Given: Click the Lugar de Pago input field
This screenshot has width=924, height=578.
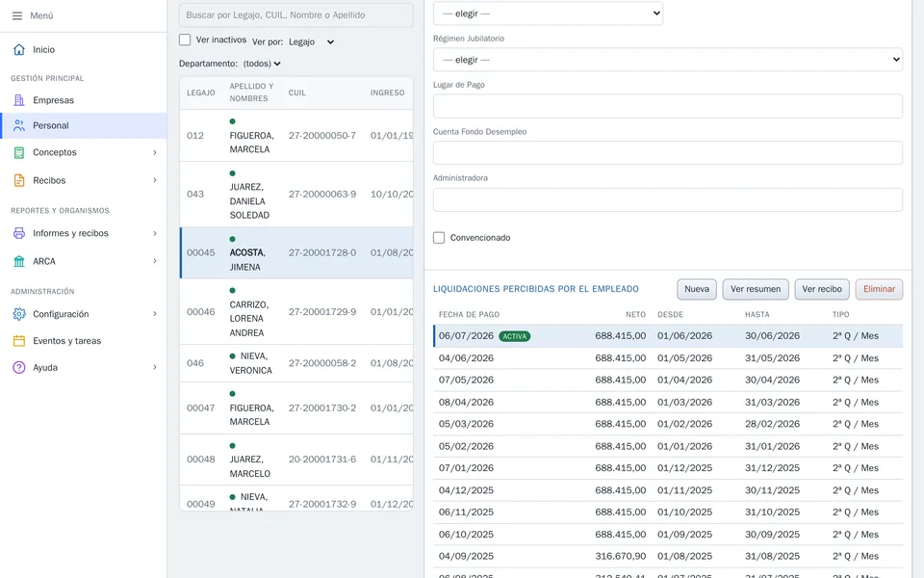Looking at the screenshot, I should [x=668, y=106].
